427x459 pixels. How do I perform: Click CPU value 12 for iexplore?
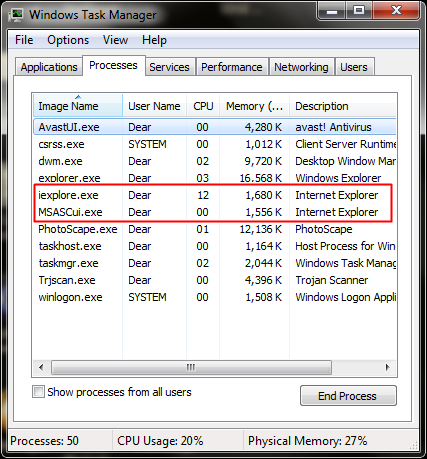203,195
